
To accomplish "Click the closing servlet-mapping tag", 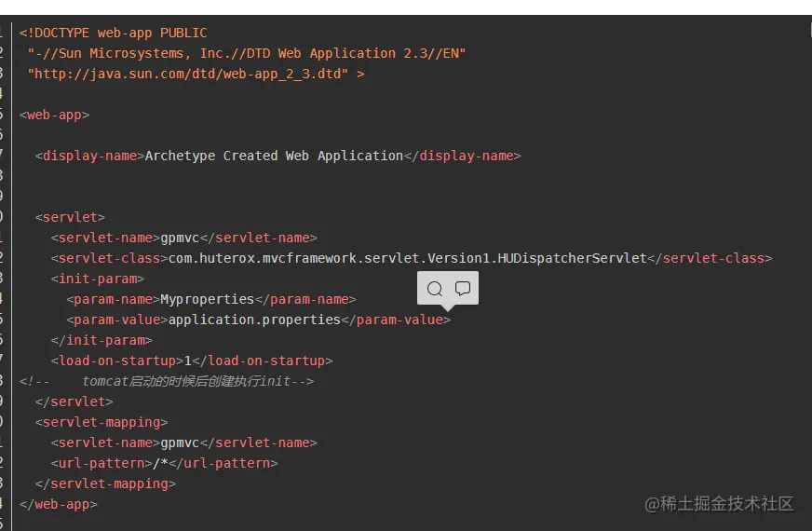I will click(105, 483).
